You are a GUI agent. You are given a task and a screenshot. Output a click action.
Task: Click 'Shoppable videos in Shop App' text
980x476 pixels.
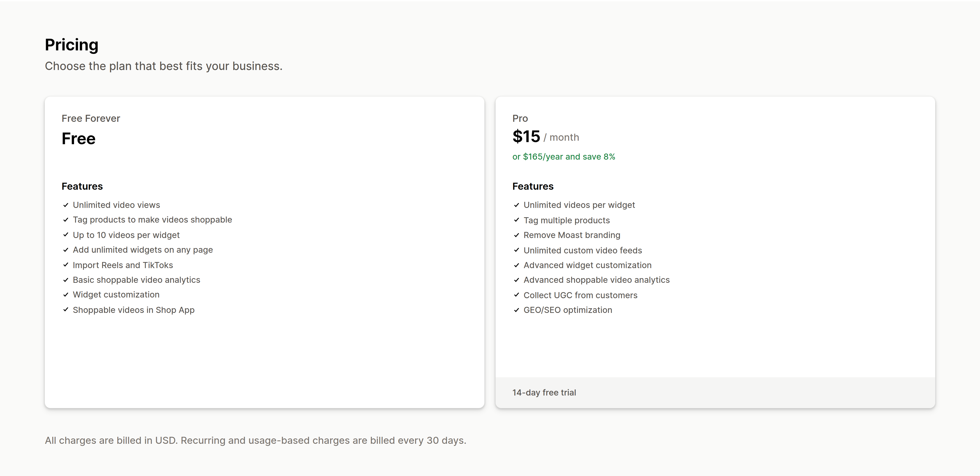[x=134, y=310]
